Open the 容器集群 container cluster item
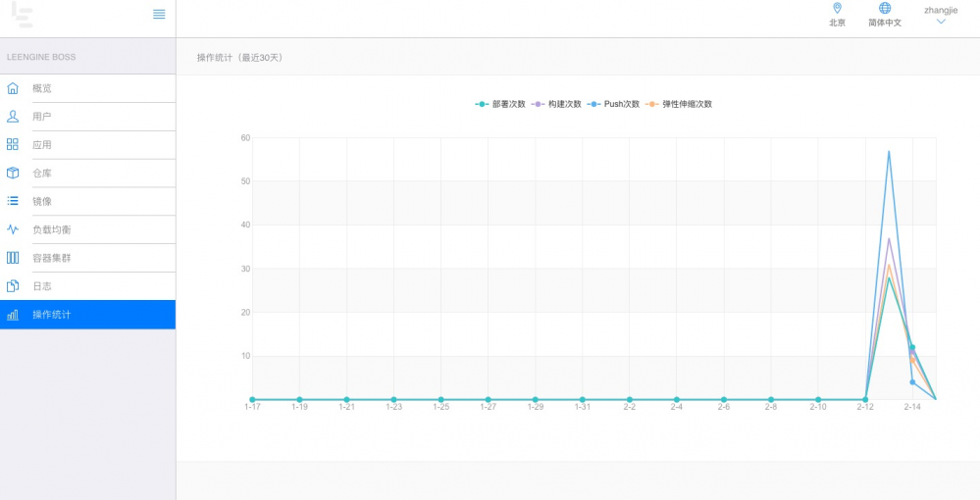980x500 pixels. click(x=87, y=258)
